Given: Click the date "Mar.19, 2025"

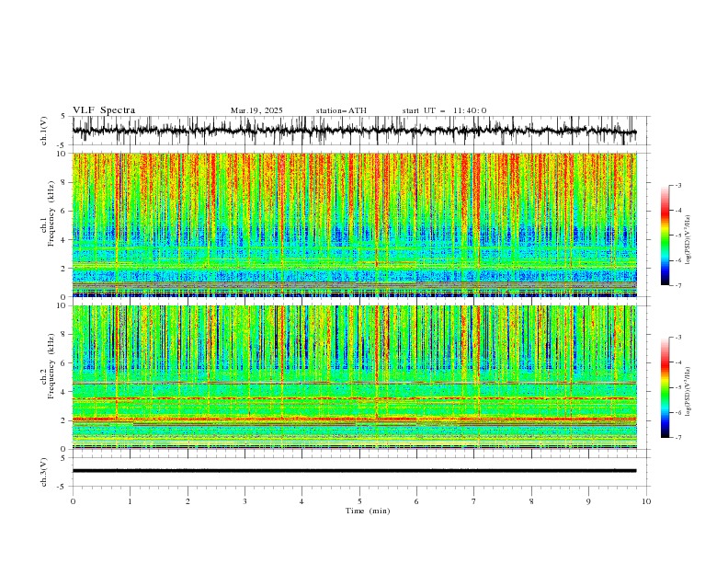Looking at the screenshot, I should (256, 110).
